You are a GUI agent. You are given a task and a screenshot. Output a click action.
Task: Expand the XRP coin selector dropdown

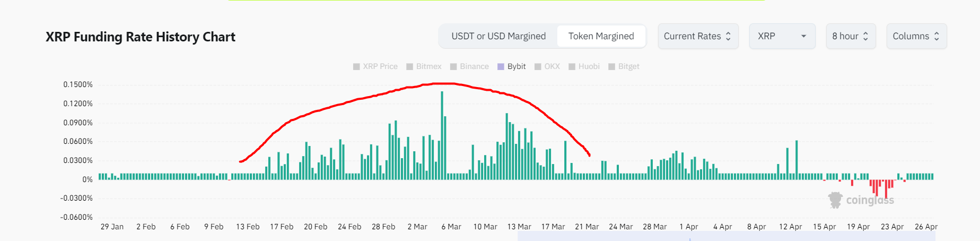tap(782, 36)
